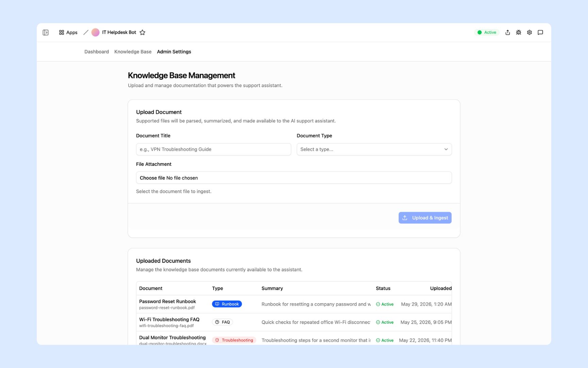
Task: Click the share icon in header
Action: pos(508,32)
